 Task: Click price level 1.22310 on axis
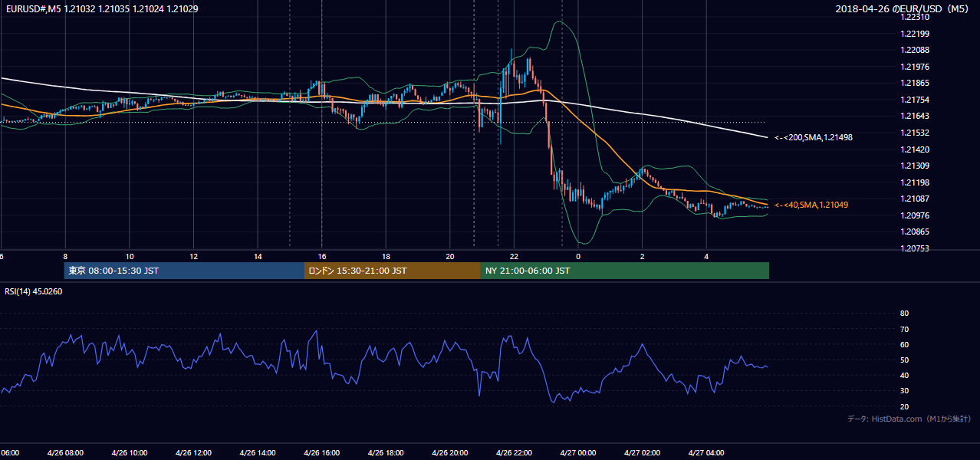(x=914, y=17)
